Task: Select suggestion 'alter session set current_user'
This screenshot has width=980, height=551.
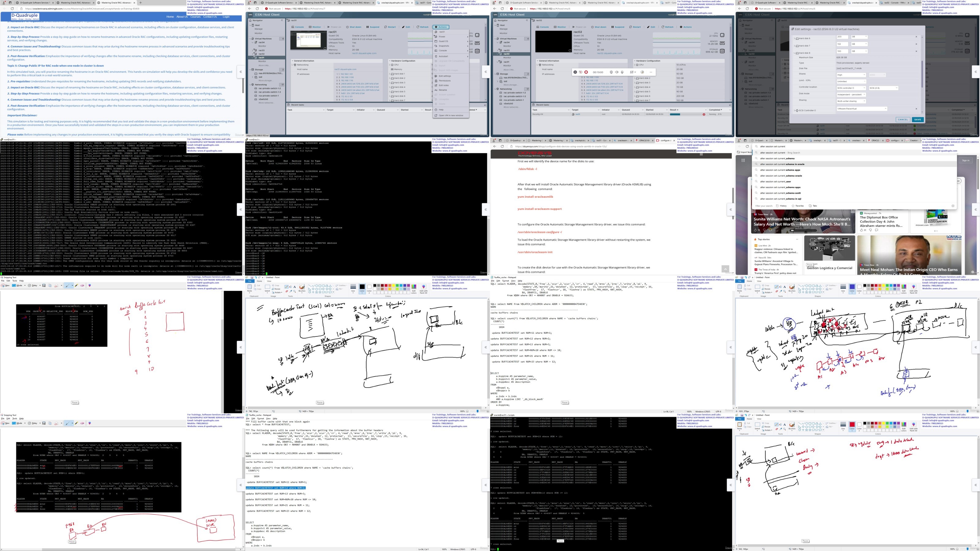Action: [x=854, y=182]
